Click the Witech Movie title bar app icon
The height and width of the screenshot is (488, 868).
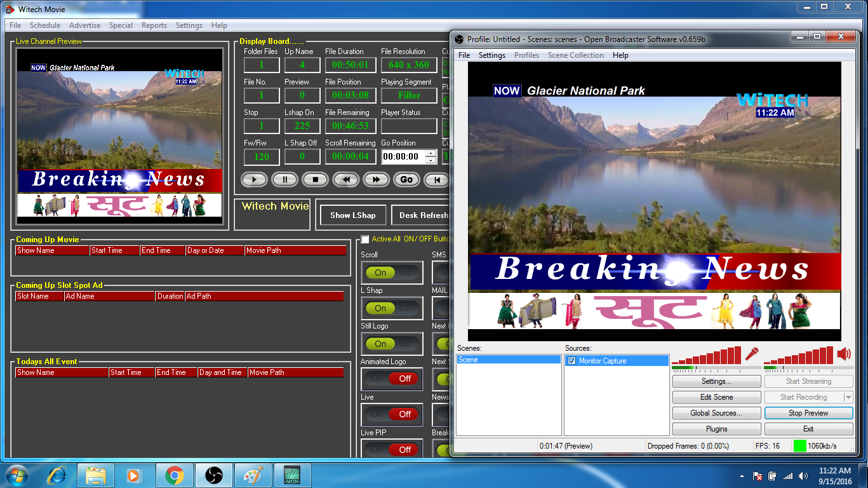tap(9, 9)
